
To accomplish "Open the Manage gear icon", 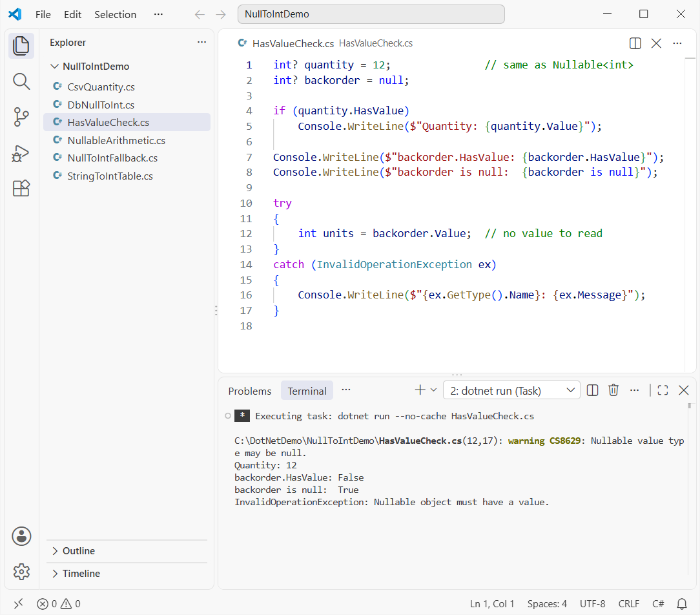I will coord(21,571).
